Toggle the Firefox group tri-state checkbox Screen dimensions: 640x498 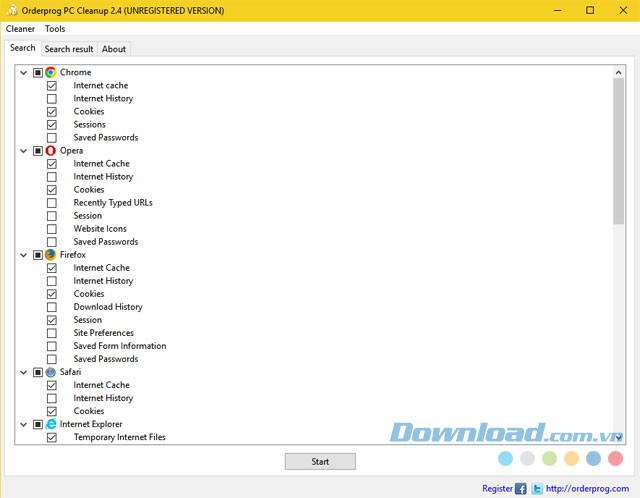pyautogui.click(x=38, y=255)
